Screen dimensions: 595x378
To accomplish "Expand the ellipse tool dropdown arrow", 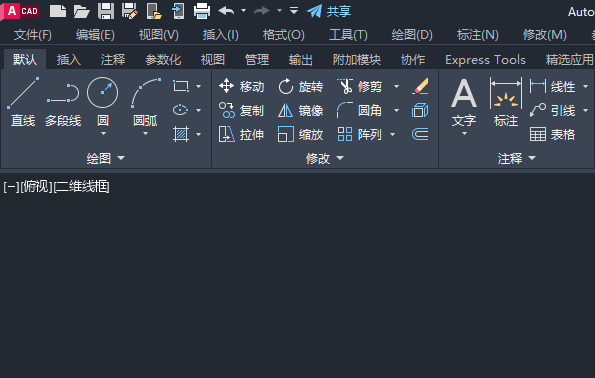I will 198,110.
